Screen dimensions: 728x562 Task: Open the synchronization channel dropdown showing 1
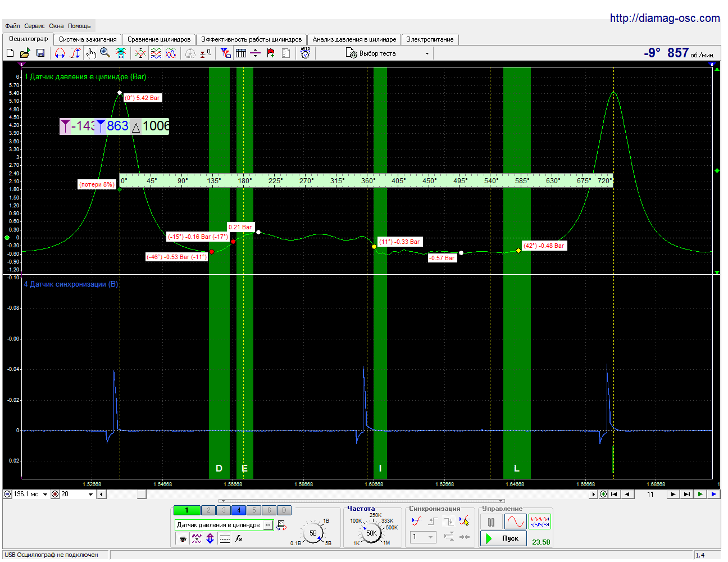tap(423, 537)
